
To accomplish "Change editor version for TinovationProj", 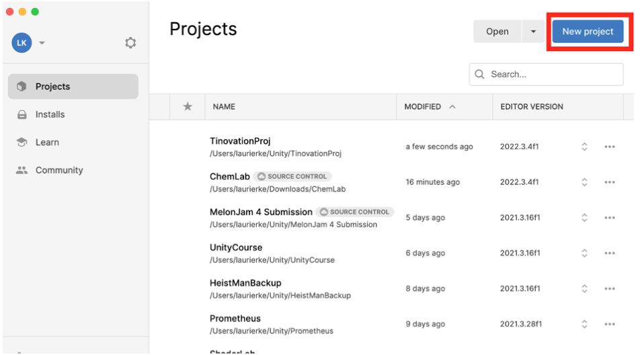I will 584,147.
